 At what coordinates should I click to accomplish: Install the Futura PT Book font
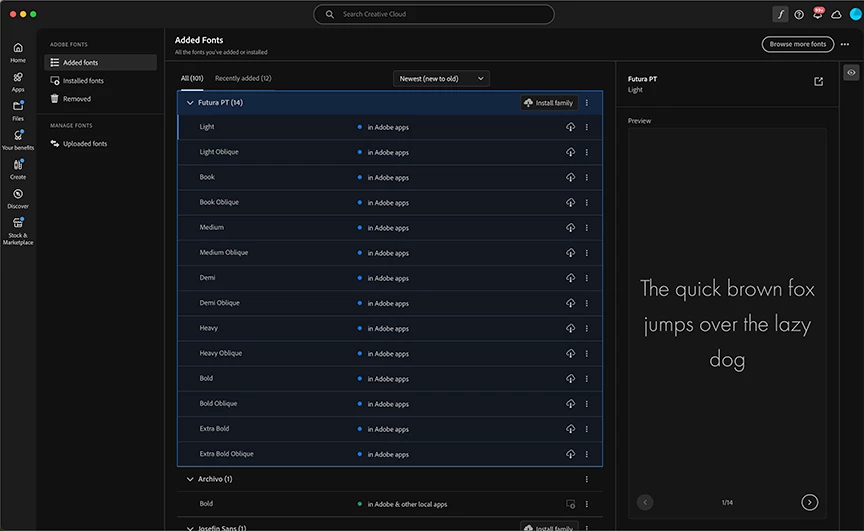pos(570,177)
